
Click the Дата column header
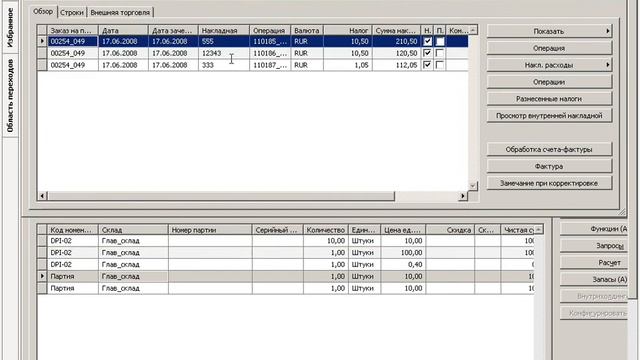pos(123,30)
